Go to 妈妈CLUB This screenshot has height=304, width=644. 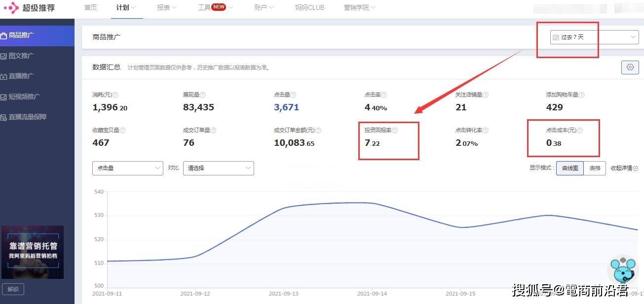click(309, 7)
